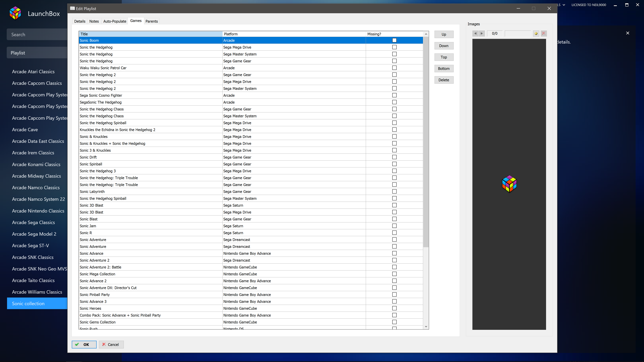The image size is (644, 362).
Task: Toggle Missing checkbox for Sonic Jam
Action: coord(394,226)
